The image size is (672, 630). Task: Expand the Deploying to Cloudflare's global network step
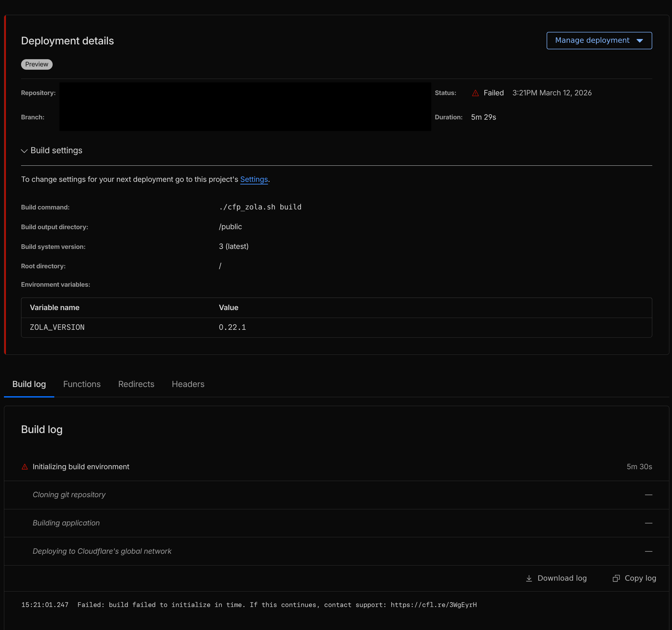point(102,551)
